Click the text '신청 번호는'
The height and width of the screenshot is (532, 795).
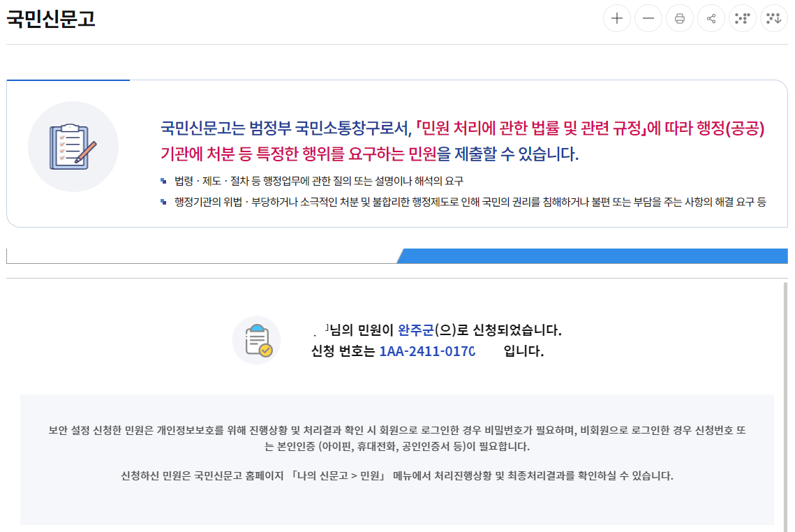pos(343,351)
